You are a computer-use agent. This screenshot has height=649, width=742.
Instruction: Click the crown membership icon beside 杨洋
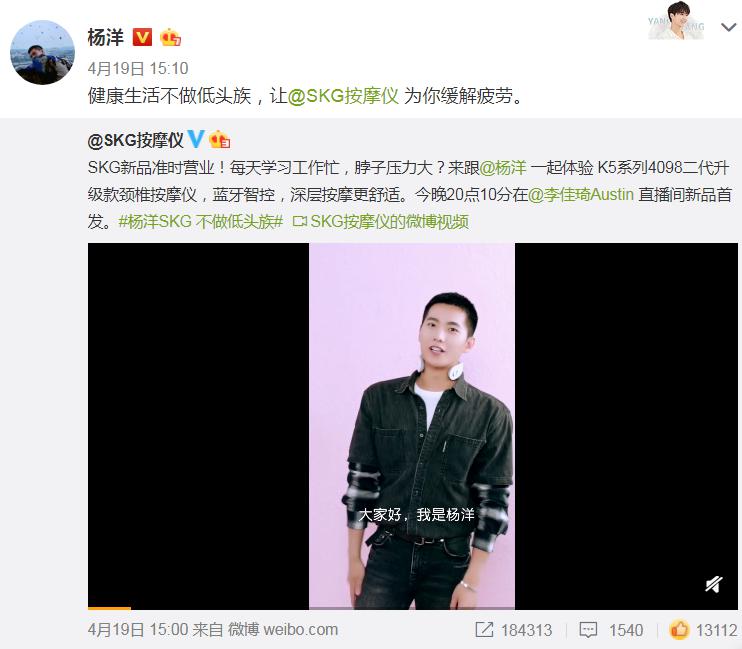click(170, 37)
